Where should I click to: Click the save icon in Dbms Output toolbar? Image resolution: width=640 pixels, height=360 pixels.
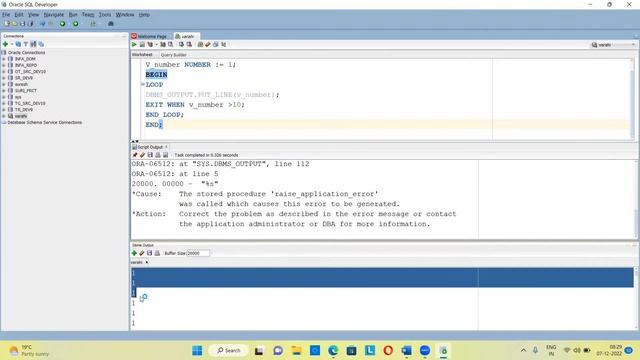click(149, 253)
